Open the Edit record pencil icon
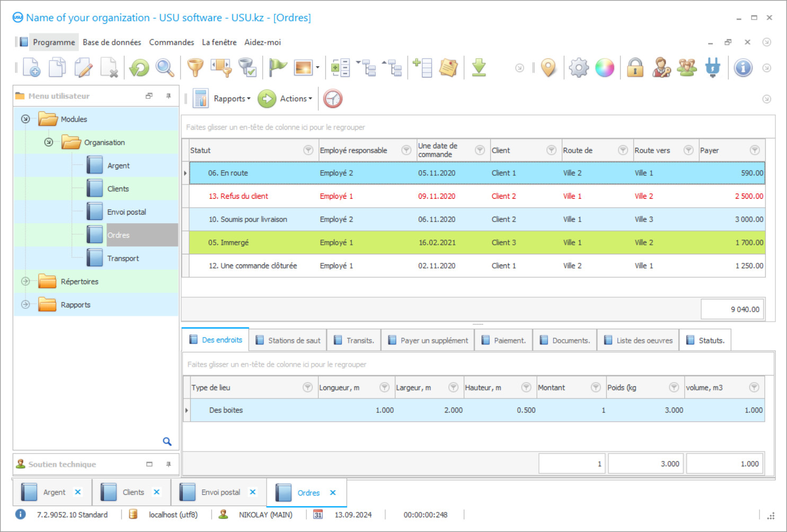Screen dimensions: 787x532 83,67
